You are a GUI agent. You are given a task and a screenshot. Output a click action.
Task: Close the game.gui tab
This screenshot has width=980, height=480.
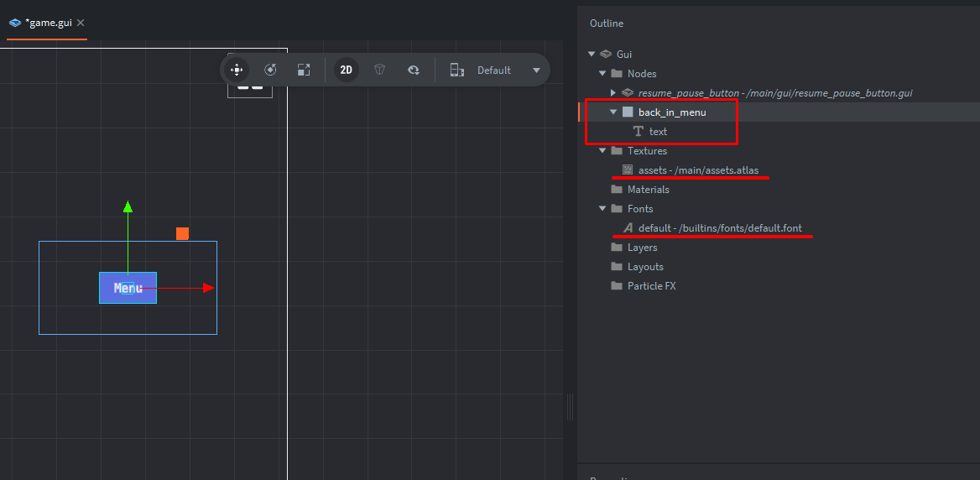pos(81,23)
